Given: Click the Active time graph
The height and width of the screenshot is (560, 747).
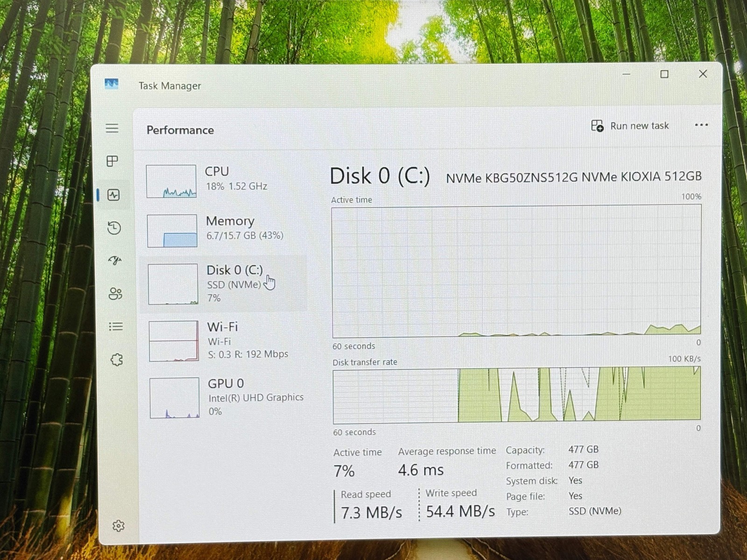Looking at the screenshot, I should click(516, 272).
